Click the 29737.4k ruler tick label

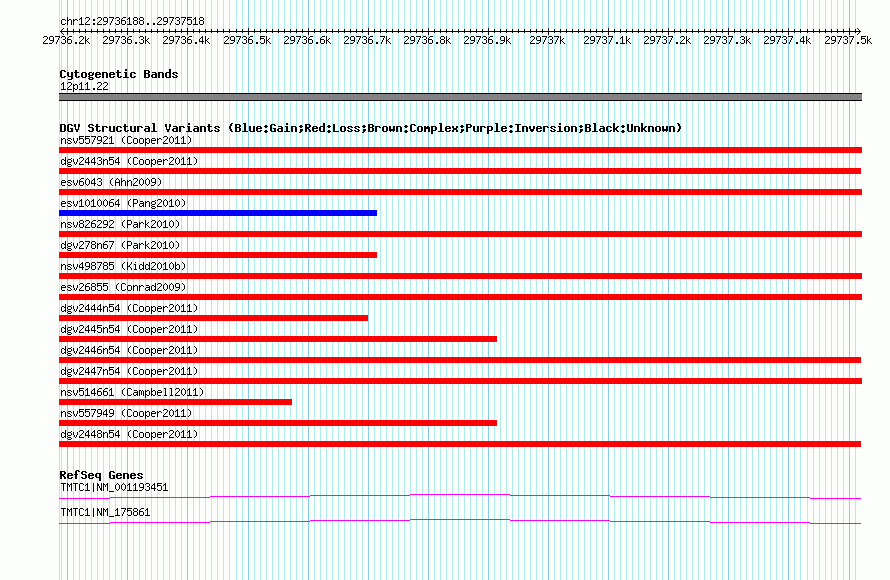pos(787,40)
